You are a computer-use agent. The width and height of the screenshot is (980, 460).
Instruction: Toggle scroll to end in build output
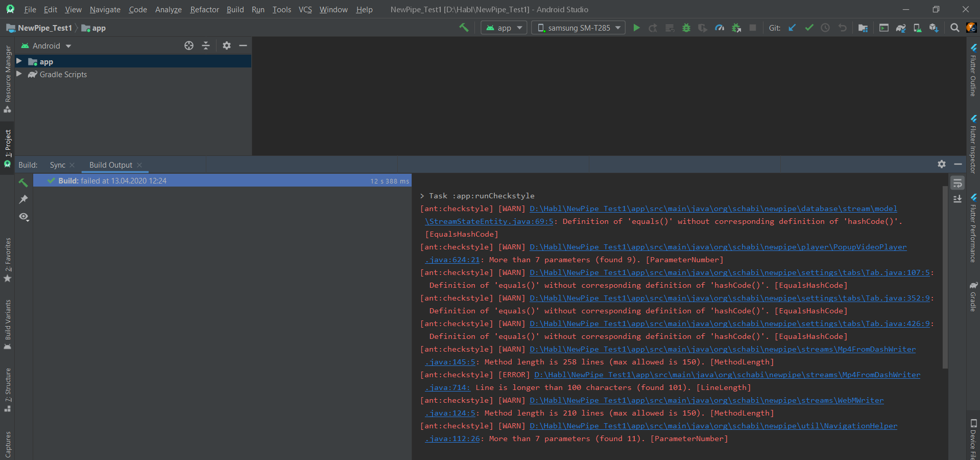click(x=958, y=199)
